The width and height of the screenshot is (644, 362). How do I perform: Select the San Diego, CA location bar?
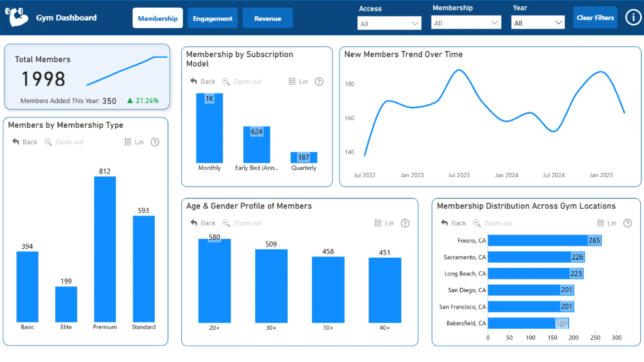click(x=531, y=290)
